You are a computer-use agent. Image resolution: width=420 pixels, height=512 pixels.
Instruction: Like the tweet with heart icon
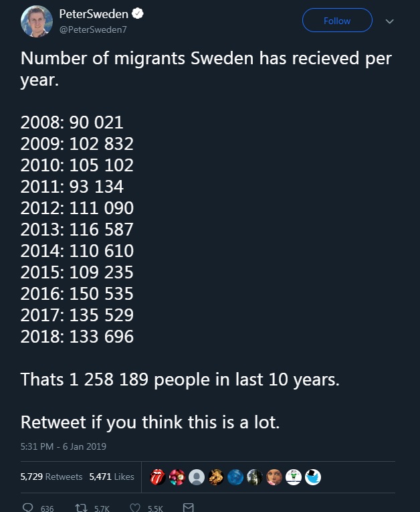(x=136, y=508)
